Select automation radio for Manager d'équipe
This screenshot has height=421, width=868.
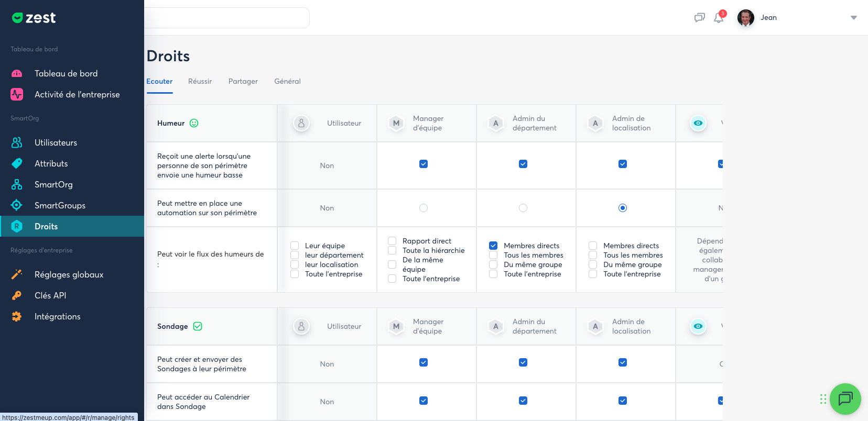(x=424, y=208)
